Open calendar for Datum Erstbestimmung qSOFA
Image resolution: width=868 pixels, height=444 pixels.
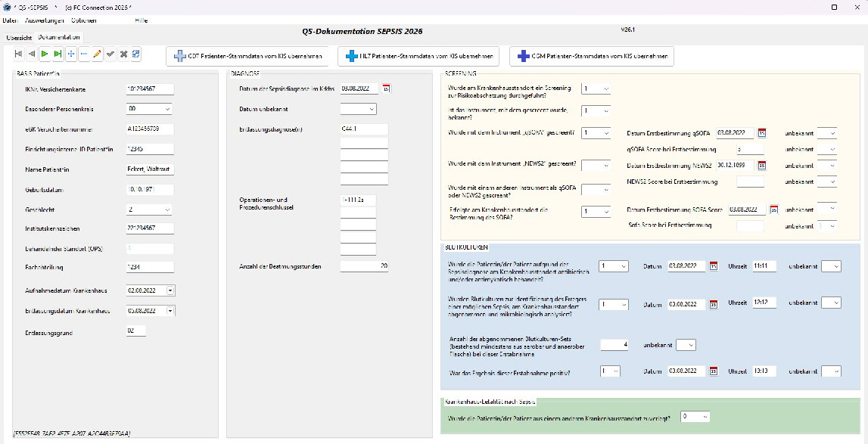coord(762,133)
